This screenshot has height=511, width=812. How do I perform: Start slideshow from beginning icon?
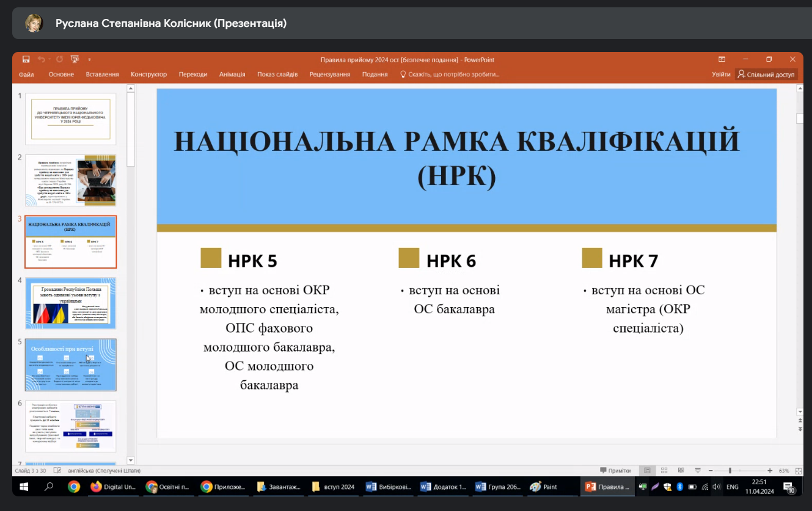click(x=75, y=59)
